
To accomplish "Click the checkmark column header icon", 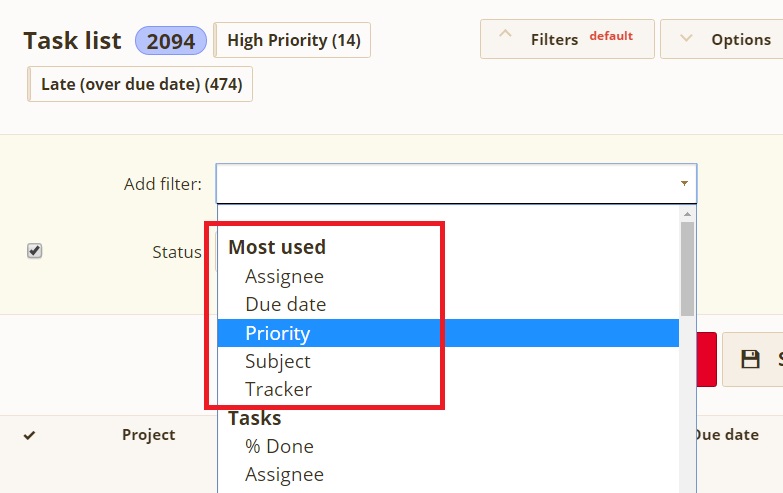I will pyautogui.click(x=29, y=435).
